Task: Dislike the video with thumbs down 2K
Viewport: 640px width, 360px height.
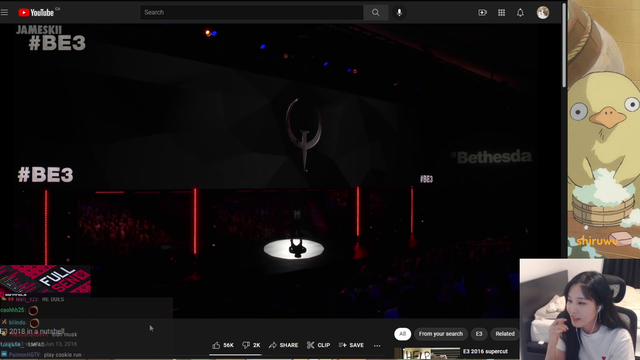Action: (251, 345)
